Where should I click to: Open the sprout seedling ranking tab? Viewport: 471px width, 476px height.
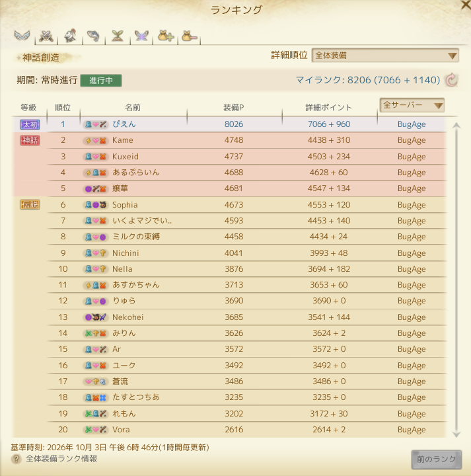[118, 36]
